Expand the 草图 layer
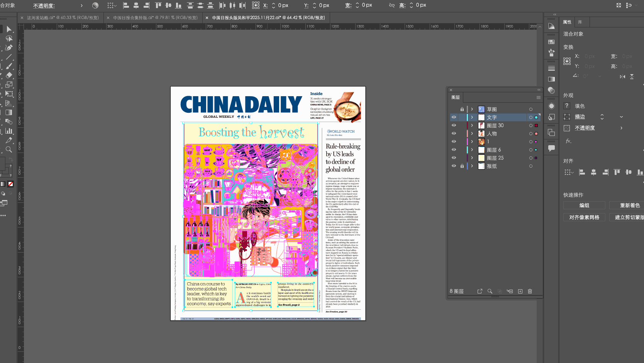Viewport: 644px width, 363px height. point(472,109)
